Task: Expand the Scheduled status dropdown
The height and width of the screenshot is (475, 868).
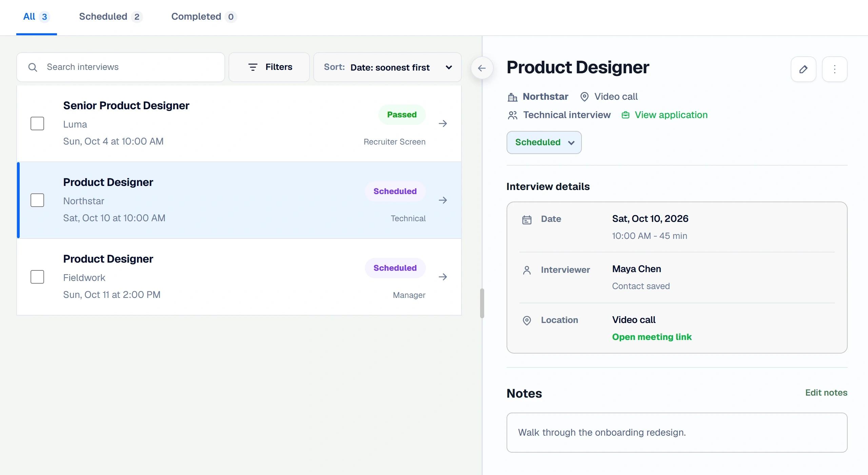Action: pyautogui.click(x=544, y=142)
